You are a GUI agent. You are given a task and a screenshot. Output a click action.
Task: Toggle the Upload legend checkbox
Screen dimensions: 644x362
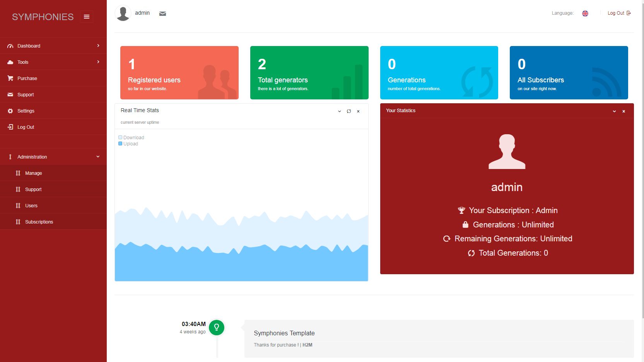[x=120, y=143]
